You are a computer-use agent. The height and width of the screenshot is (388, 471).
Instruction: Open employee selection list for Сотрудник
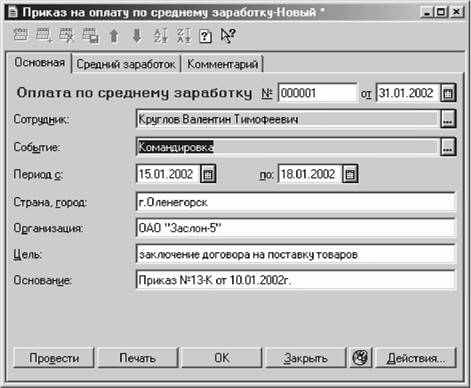coord(448,119)
